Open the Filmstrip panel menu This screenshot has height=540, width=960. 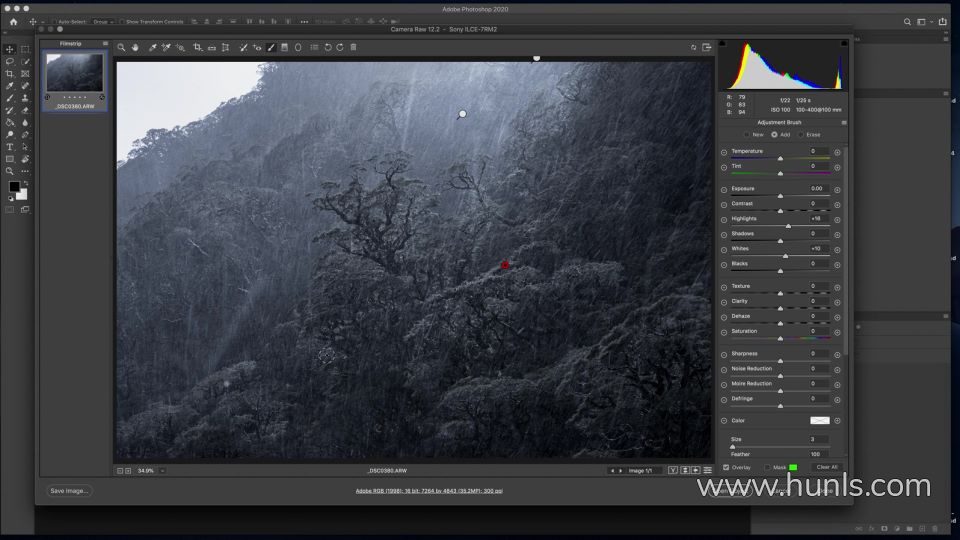[x=105, y=43]
